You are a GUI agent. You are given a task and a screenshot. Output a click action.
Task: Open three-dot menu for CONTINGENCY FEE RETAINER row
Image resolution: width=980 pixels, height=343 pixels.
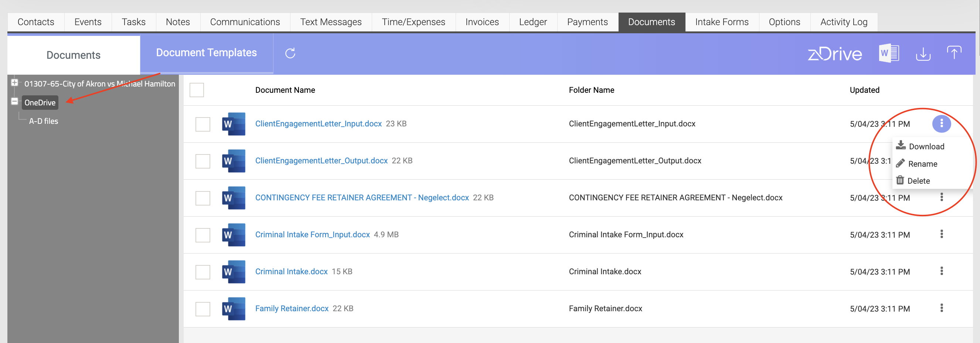click(942, 197)
